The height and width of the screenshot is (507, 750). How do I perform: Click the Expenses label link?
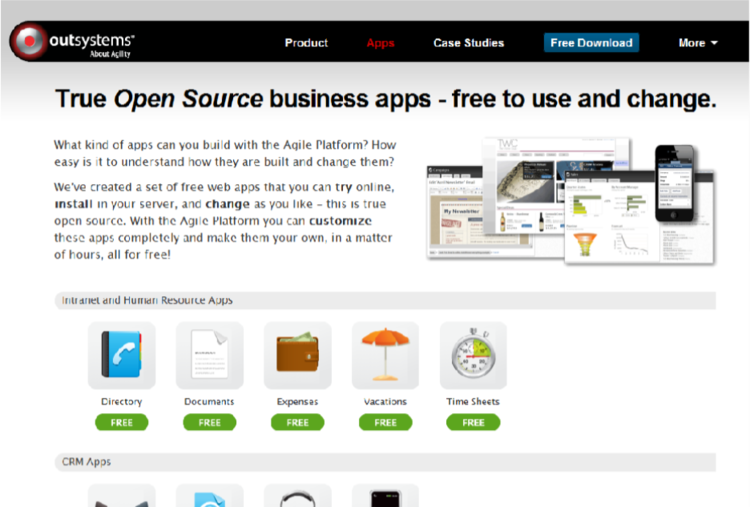pyautogui.click(x=298, y=401)
